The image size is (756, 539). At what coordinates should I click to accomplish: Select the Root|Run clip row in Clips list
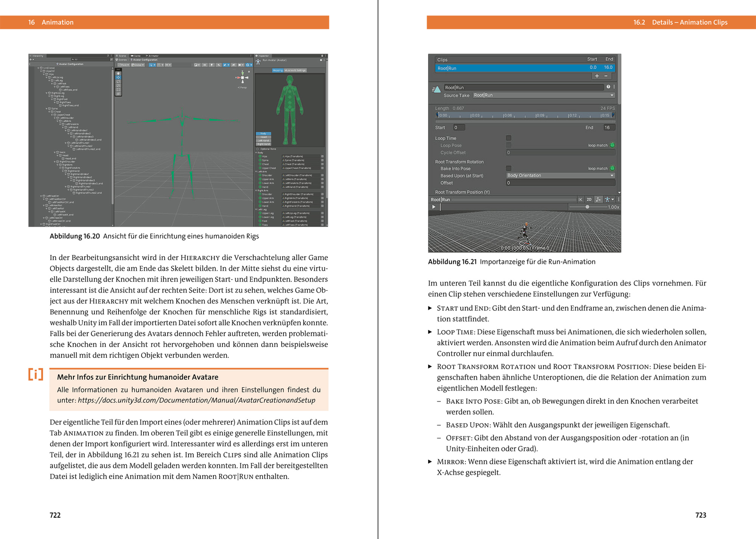click(524, 68)
